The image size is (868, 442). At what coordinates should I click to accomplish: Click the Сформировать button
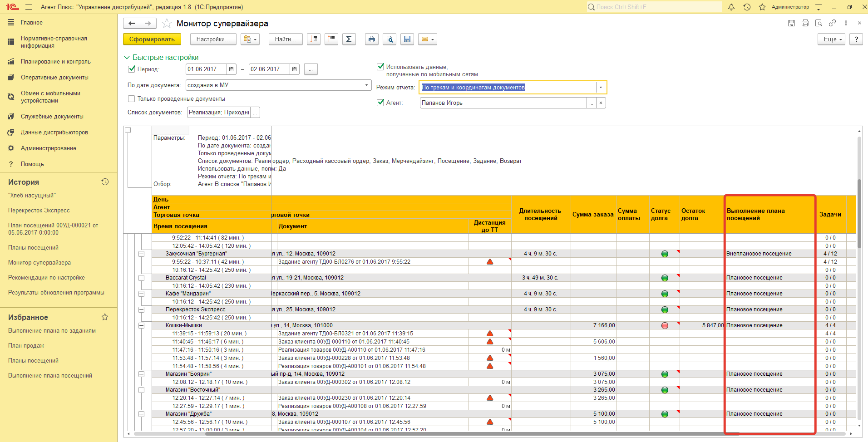tap(152, 39)
